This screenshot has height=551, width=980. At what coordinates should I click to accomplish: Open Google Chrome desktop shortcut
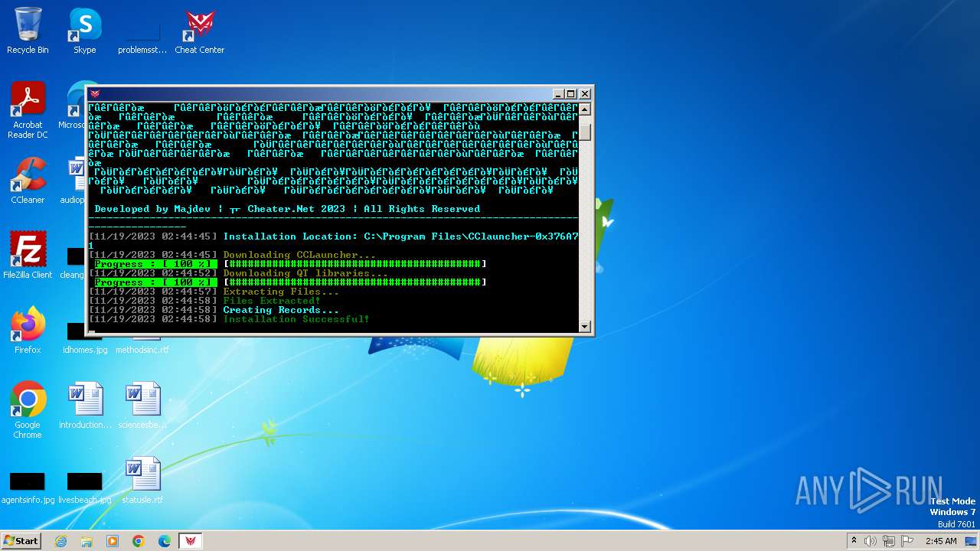(28, 410)
